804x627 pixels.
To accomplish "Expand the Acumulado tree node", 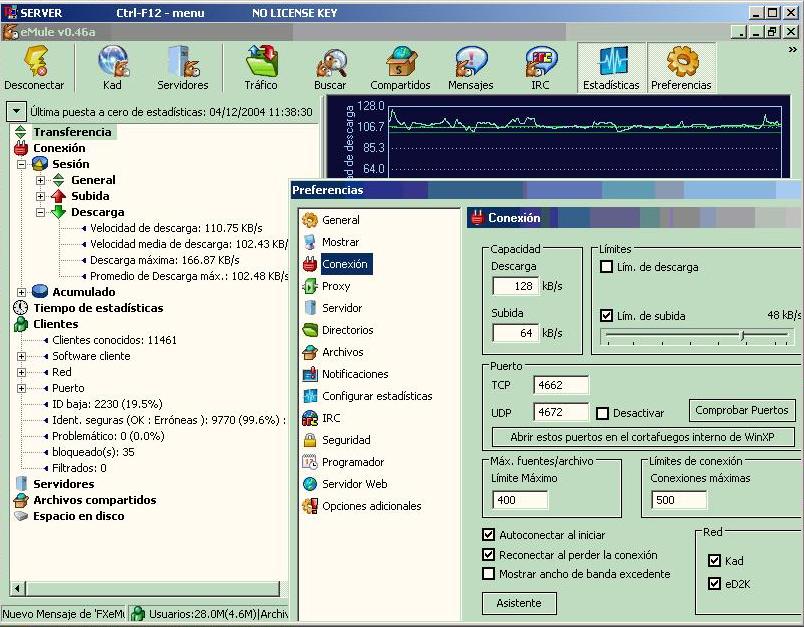I will tap(22, 292).
